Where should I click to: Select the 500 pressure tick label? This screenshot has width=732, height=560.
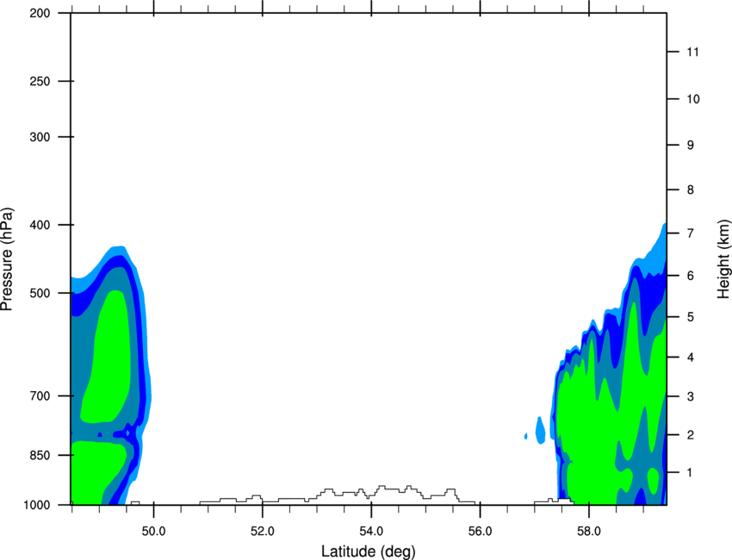pos(40,293)
